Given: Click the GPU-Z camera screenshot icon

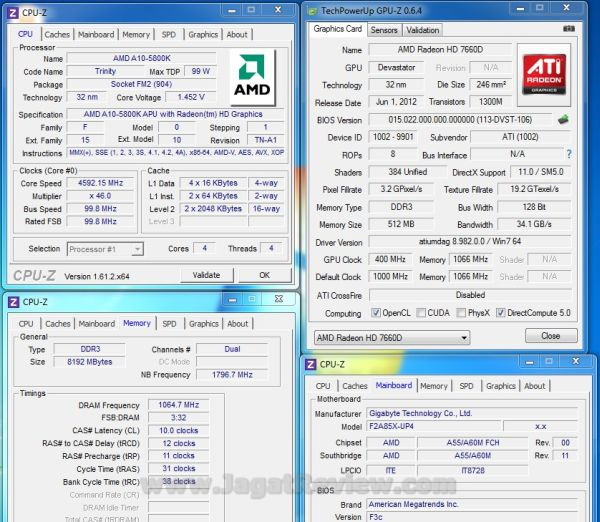Looking at the screenshot, I should click(569, 29).
